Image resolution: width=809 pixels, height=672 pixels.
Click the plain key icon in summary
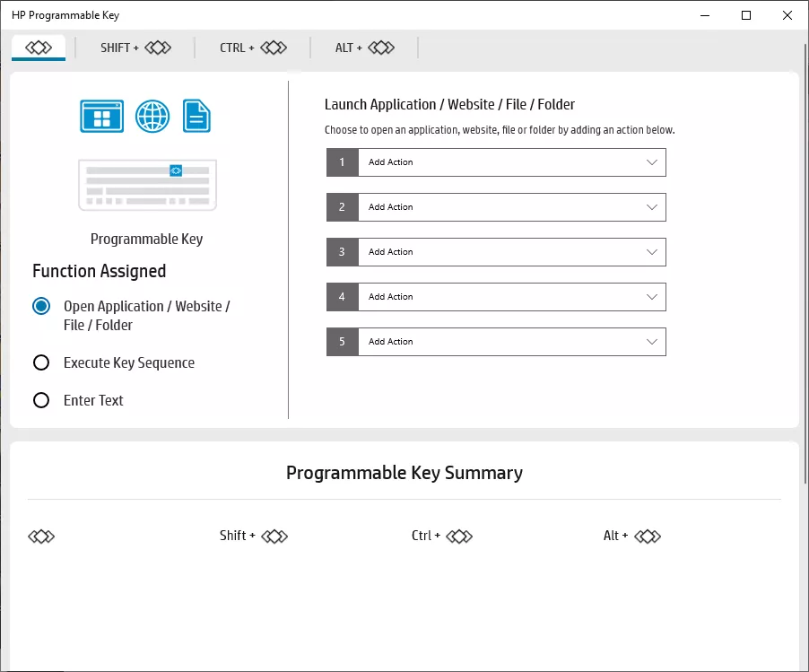click(x=41, y=537)
